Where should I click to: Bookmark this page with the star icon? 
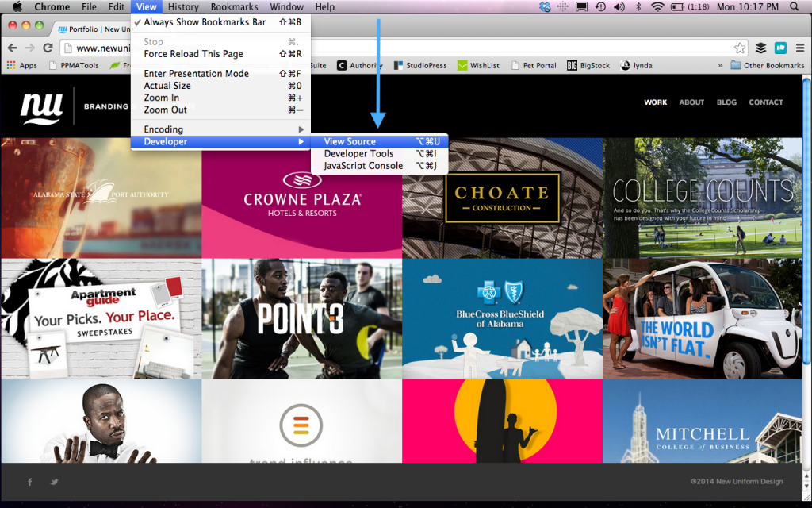[740, 48]
